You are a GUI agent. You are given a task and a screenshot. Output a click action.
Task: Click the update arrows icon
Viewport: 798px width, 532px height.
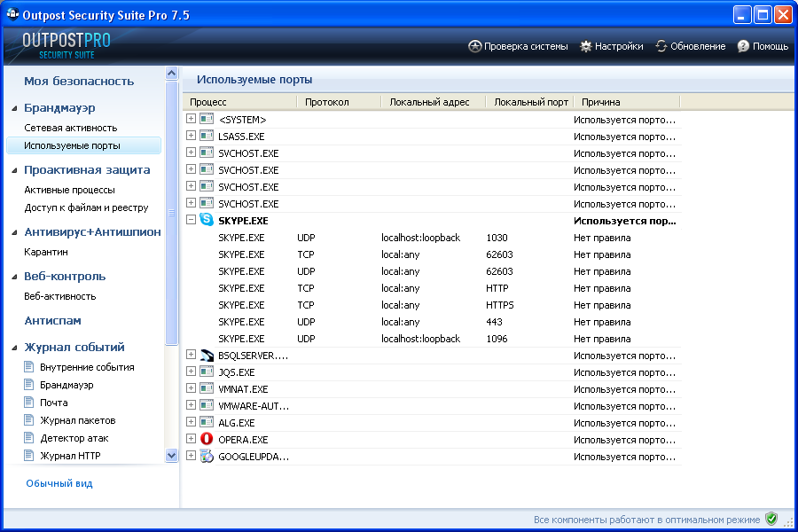pos(661,46)
